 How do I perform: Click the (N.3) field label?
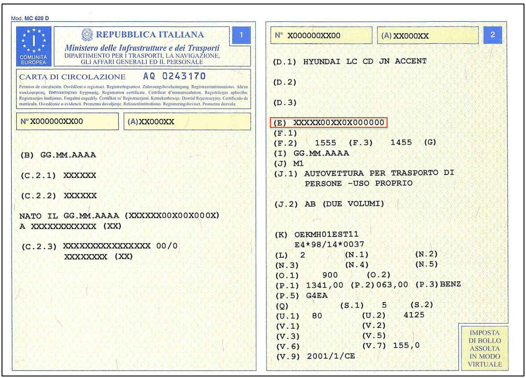[x=287, y=265]
